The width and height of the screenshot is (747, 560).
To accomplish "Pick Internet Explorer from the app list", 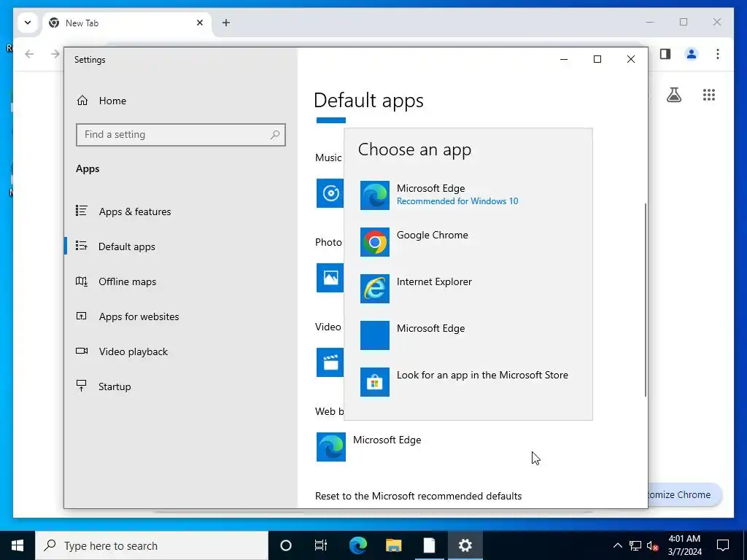I will pos(468,289).
